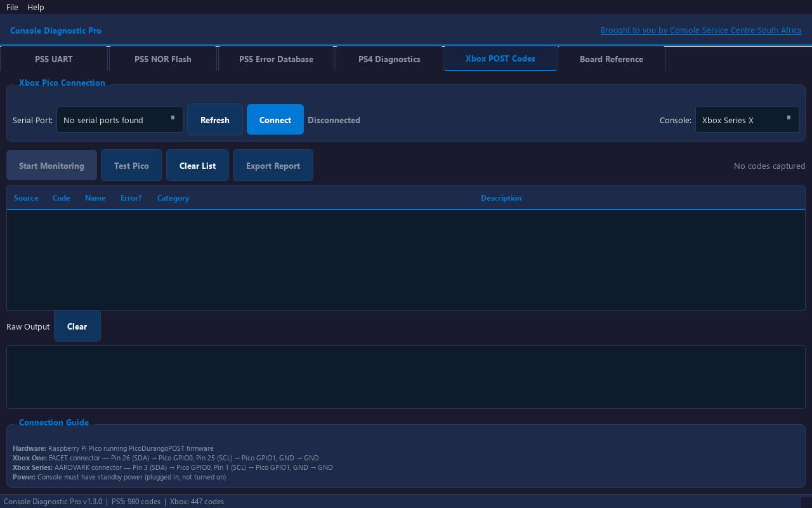Click the "Raw Output" label

click(28, 326)
